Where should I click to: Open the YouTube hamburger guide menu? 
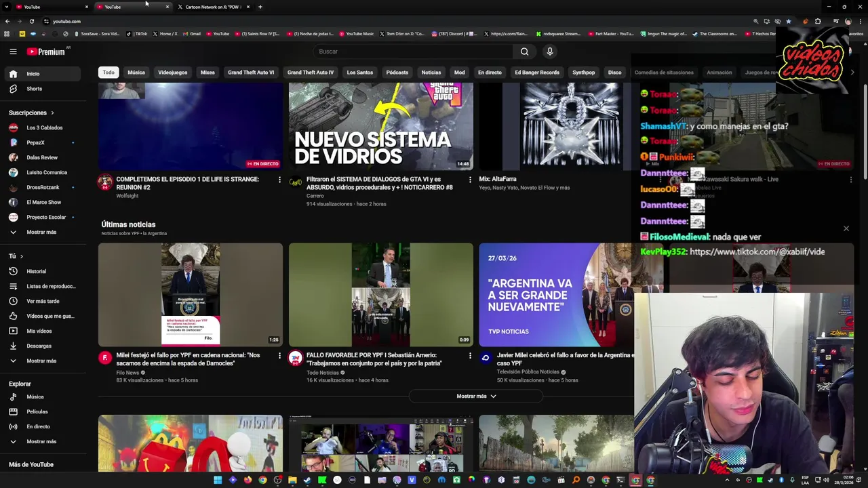tap(13, 52)
